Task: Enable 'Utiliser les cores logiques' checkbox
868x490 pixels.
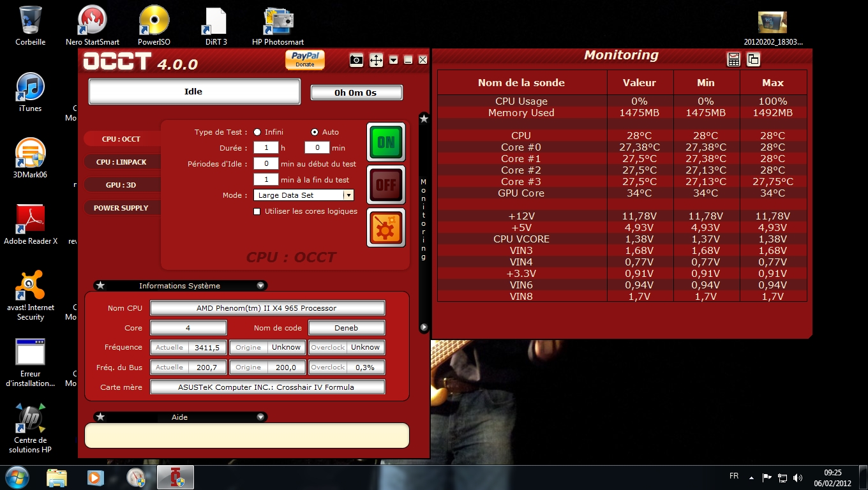Action: (x=257, y=211)
